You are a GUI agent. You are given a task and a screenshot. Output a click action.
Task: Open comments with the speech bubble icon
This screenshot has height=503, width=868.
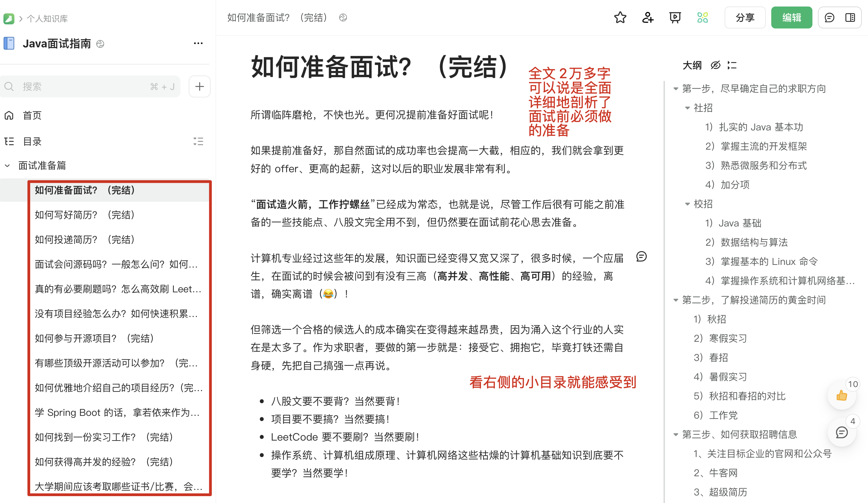point(830,17)
